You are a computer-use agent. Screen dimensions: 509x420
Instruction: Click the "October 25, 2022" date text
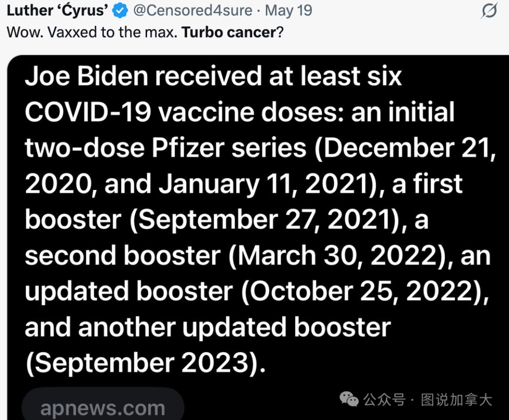click(362, 291)
